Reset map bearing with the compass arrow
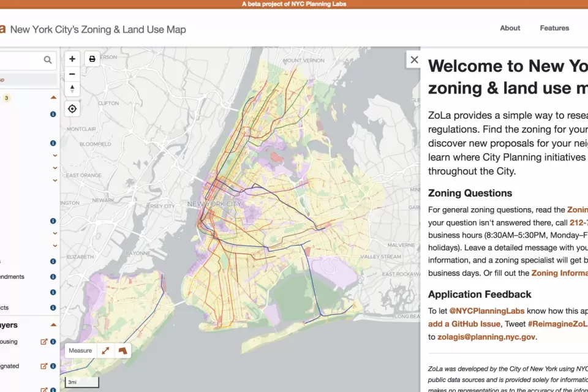 (72, 89)
